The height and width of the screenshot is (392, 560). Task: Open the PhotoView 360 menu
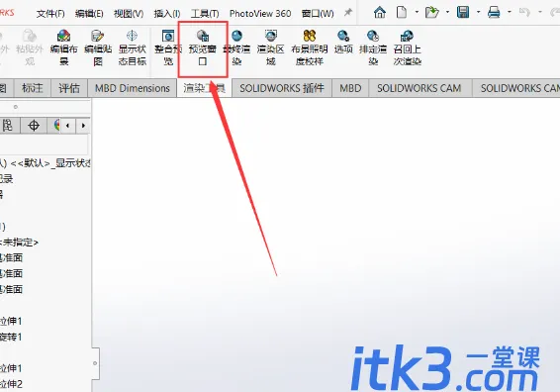click(x=260, y=14)
